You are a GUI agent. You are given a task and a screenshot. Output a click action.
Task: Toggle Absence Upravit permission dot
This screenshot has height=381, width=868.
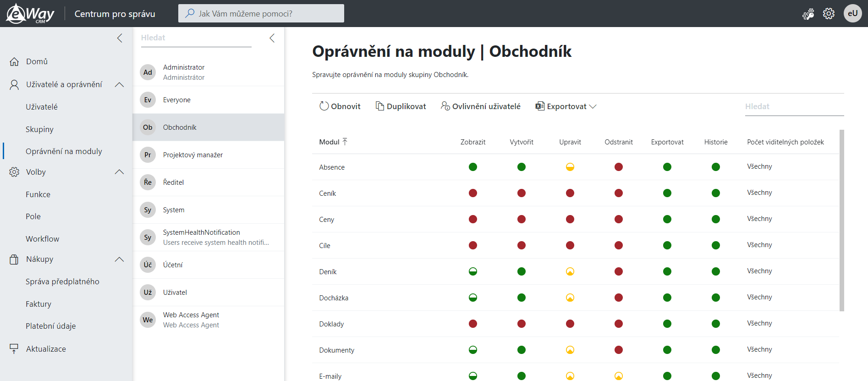click(570, 167)
